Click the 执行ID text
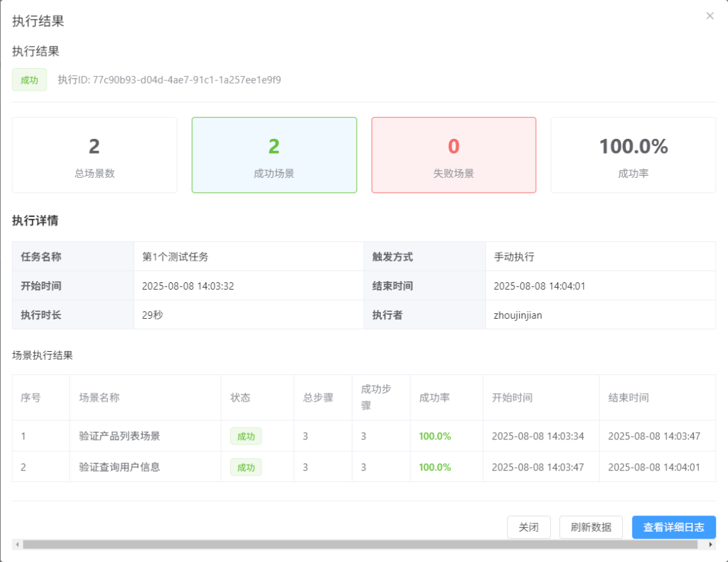The width and height of the screenshot is (728, 562). [x=169, y=80]
